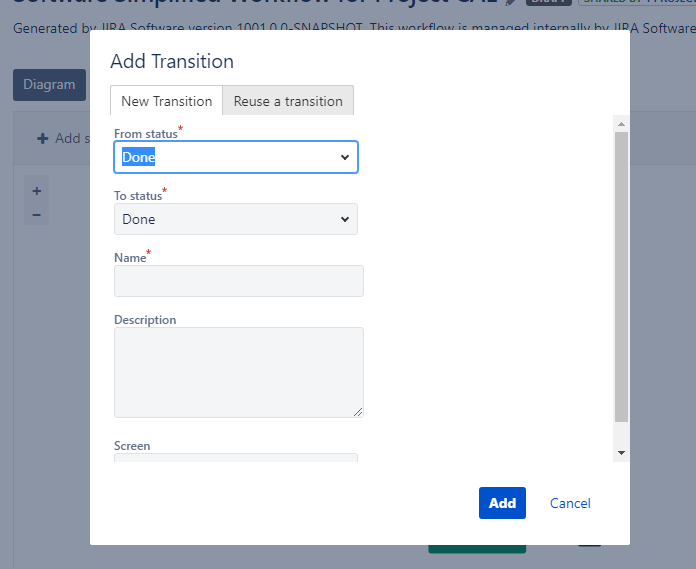Switch to the New Transition tab
Image resolution: width=696 pixels, height=569 pixels.
coord(166,101)
